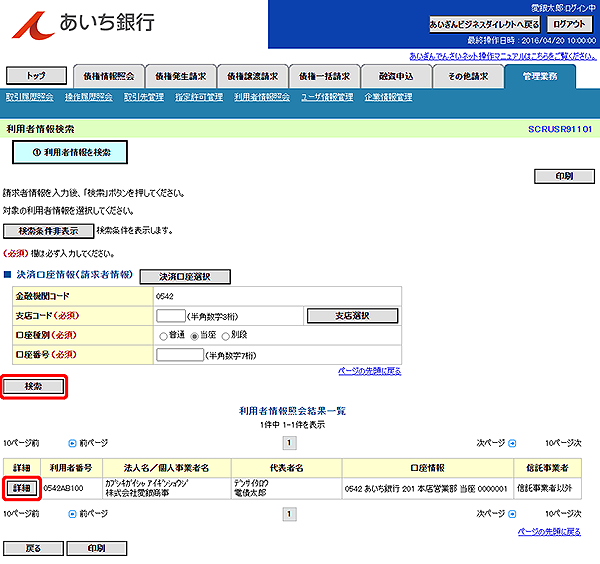
Task: Switch to the 管理業務 tab
Action: [x=540, y=77]
